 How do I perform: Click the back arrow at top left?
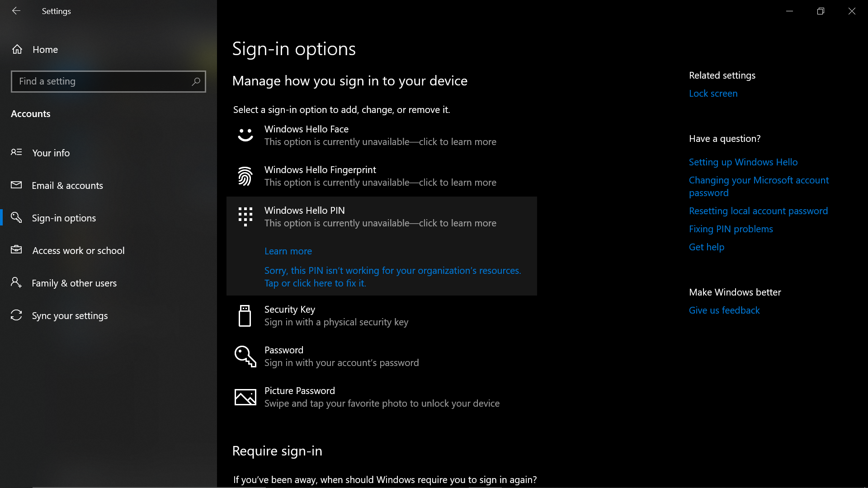click(x=16, y=11)
